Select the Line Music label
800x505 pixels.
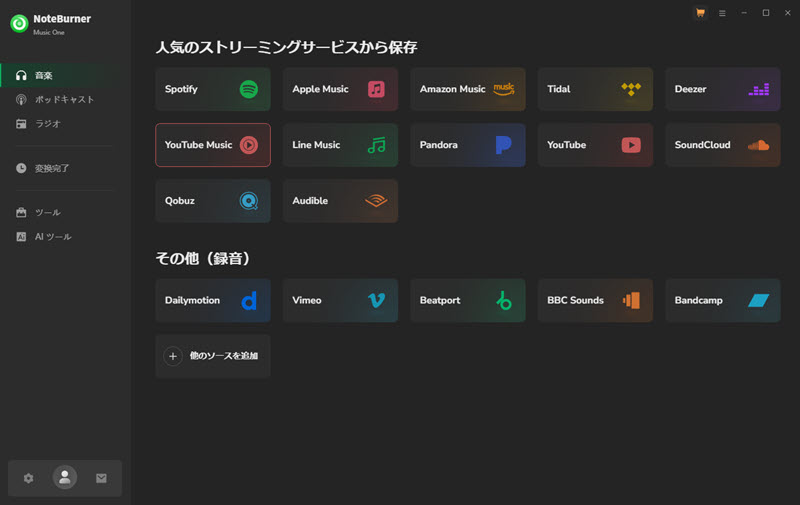[316, 145]
